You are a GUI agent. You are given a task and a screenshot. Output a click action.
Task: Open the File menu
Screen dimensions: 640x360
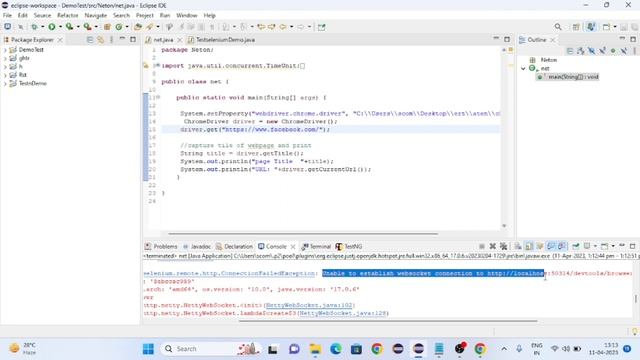click(x=7, y=15)
